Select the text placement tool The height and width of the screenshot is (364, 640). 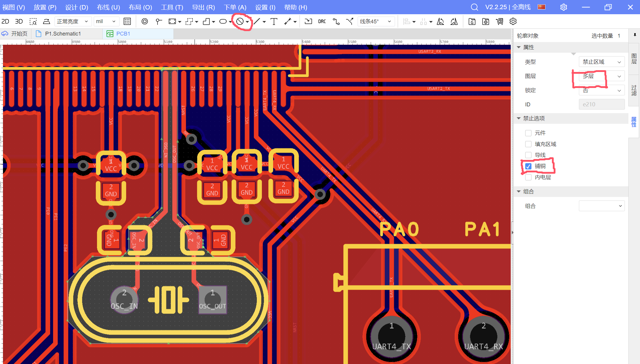pos(274,21)
